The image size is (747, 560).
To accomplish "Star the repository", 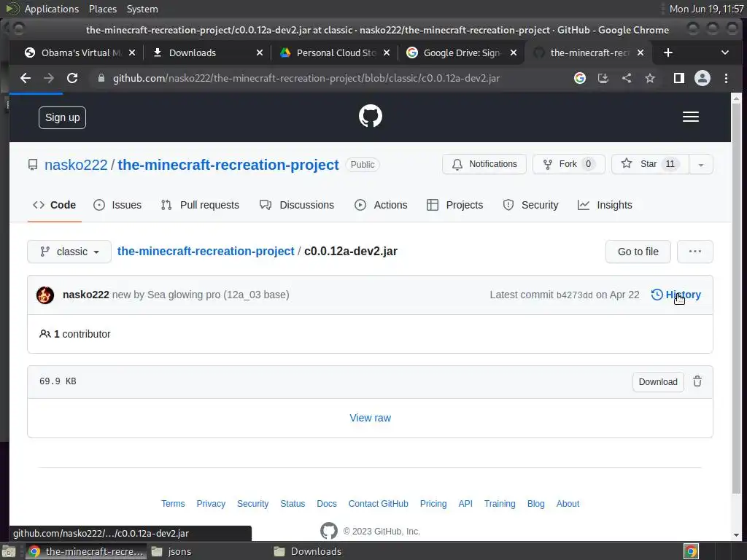I will click(650, 164).
